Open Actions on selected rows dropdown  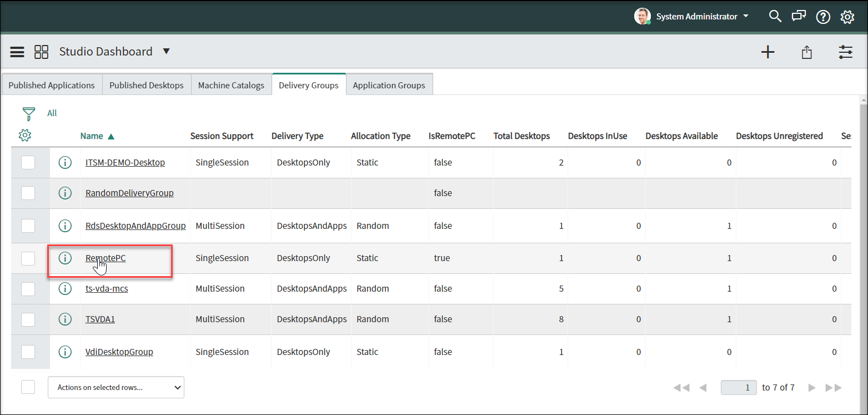pyautogui.click(x=116, y=387)
